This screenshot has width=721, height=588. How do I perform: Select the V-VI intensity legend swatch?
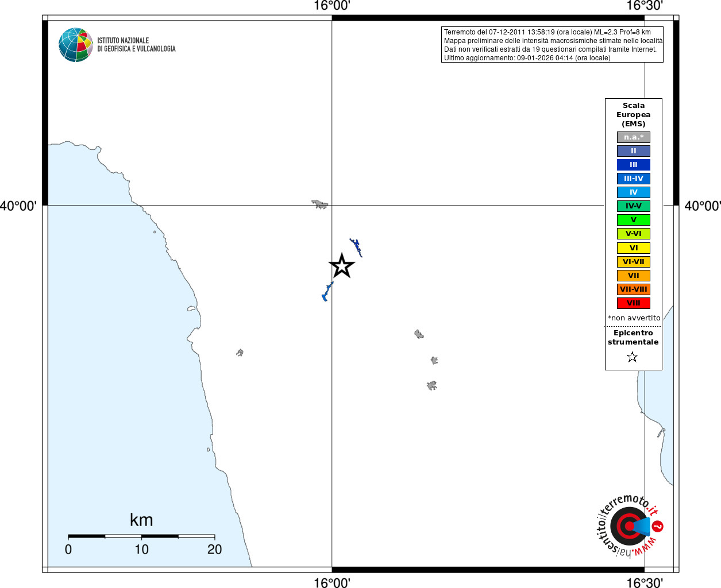634,234
